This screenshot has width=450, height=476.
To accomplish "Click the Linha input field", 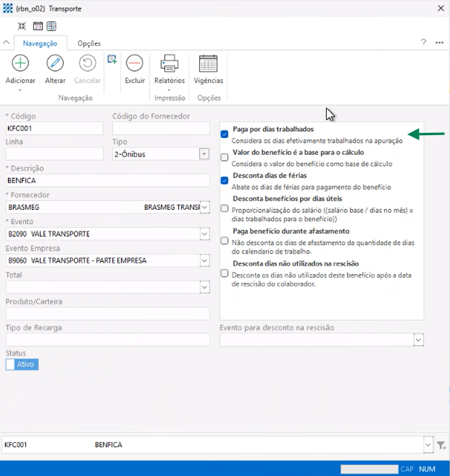I will (54, 154).
